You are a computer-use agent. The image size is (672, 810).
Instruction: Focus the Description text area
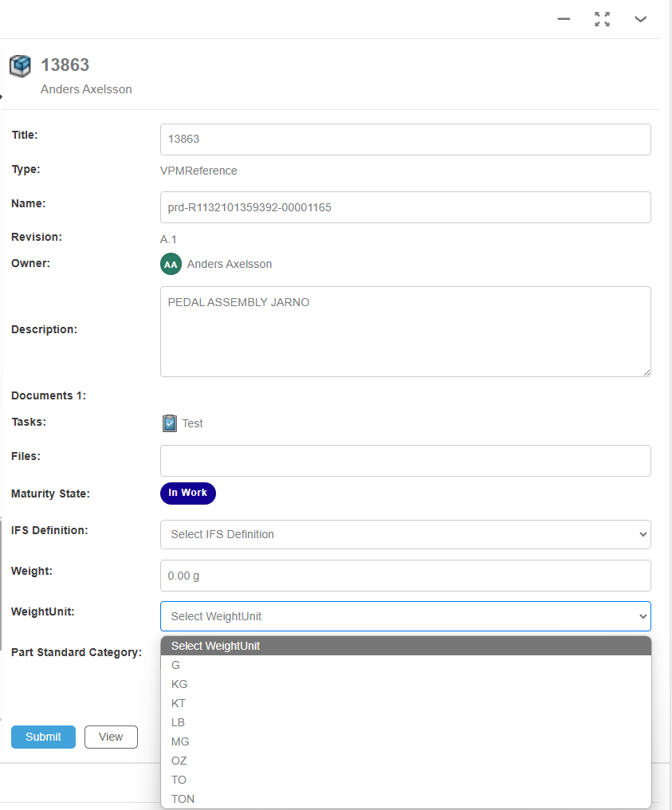pos(406,332)
